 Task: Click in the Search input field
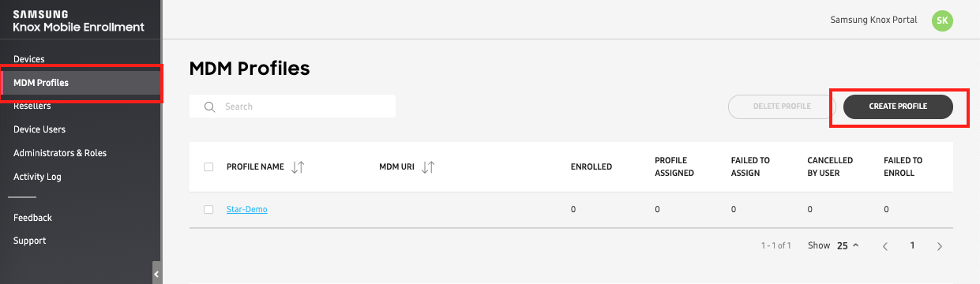point(292,106)
